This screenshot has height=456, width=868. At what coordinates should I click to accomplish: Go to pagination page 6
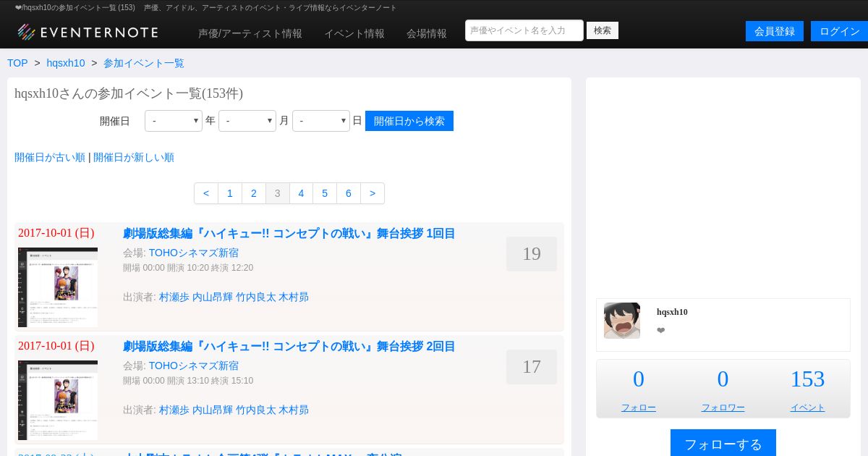point(349,193)
